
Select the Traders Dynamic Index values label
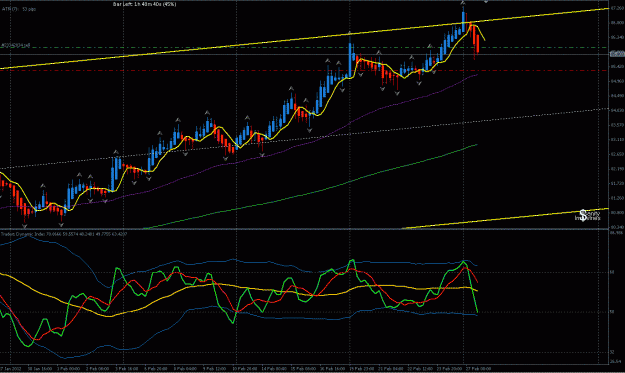tap(64, 234)
